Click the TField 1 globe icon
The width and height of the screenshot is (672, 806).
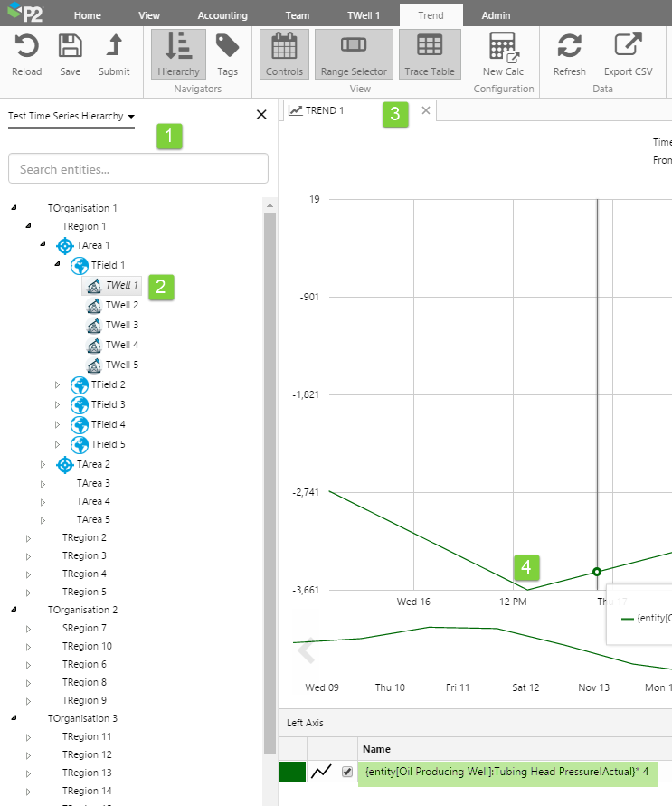pyautogui.click(x=79, y=266)
